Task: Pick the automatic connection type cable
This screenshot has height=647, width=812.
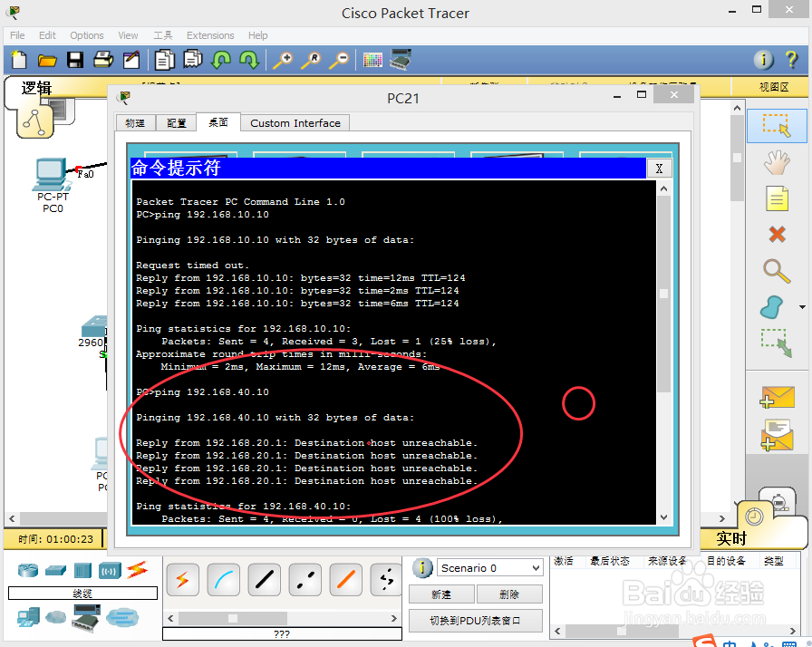Action: click(182, 580)
